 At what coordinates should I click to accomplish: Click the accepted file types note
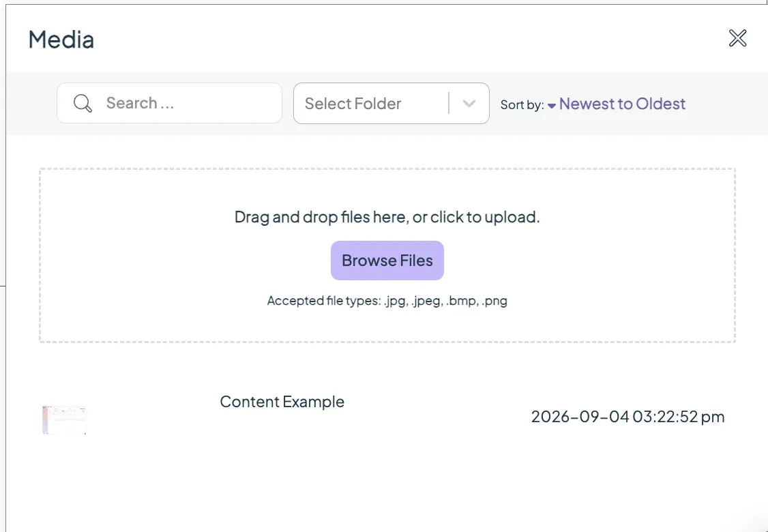coord(387,301)
